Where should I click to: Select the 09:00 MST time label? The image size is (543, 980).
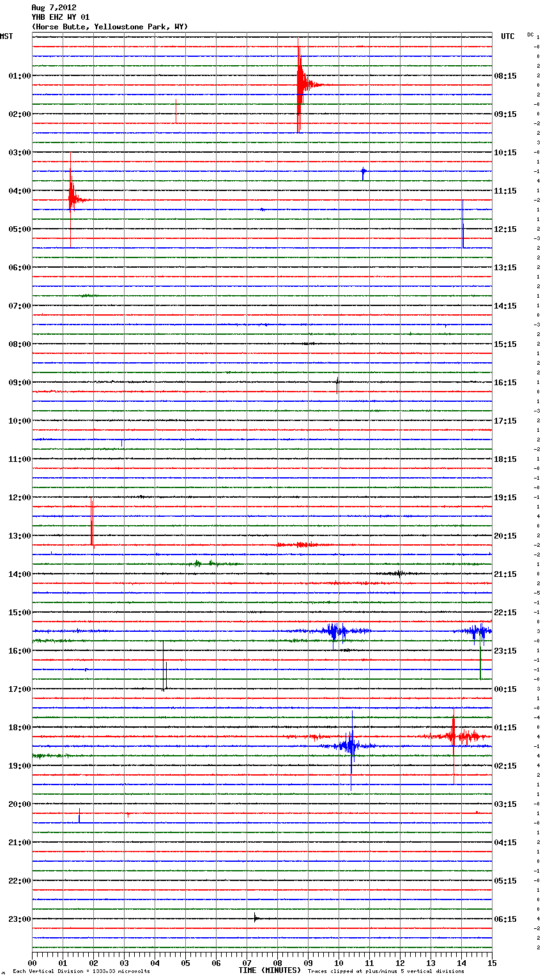pos(20,382)
